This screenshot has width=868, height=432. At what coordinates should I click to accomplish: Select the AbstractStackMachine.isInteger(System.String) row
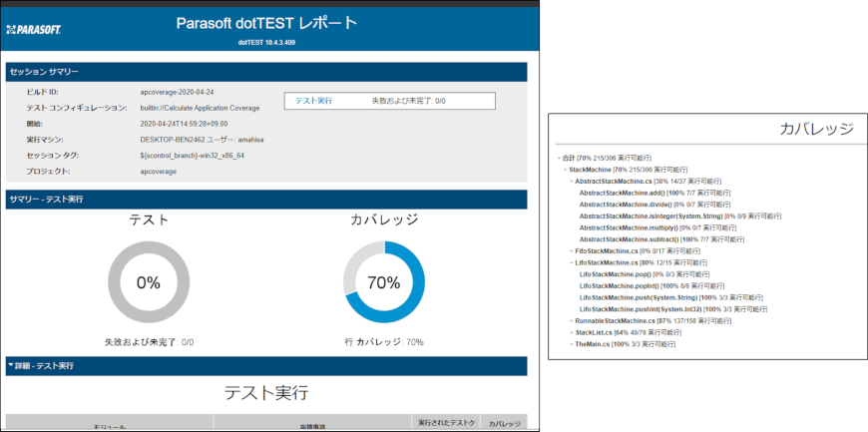pos(680,216)
